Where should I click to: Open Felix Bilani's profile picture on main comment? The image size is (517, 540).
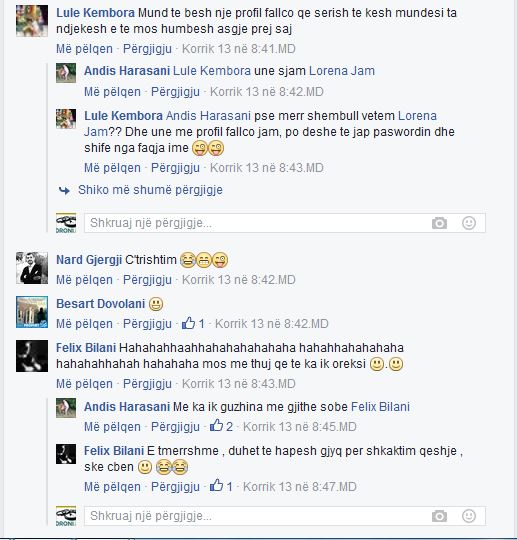tap(32, 356)
